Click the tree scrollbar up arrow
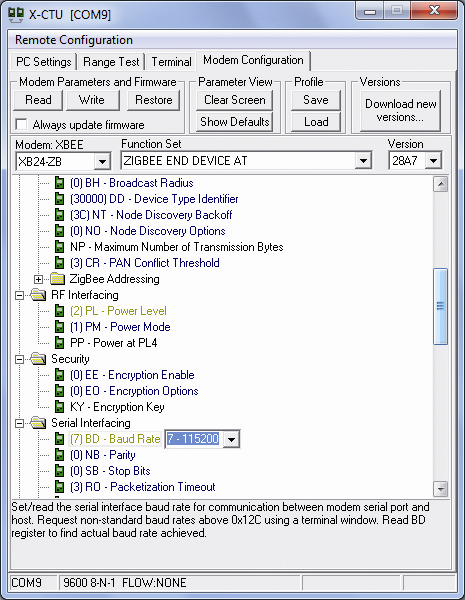The height and width of the screenshot is (600, 465). coord(441,184)
